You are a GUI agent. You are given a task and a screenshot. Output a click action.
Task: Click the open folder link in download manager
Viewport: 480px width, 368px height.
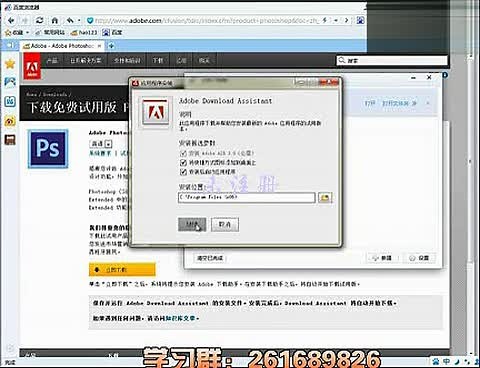pyautogui.click(x=396, y=103)
